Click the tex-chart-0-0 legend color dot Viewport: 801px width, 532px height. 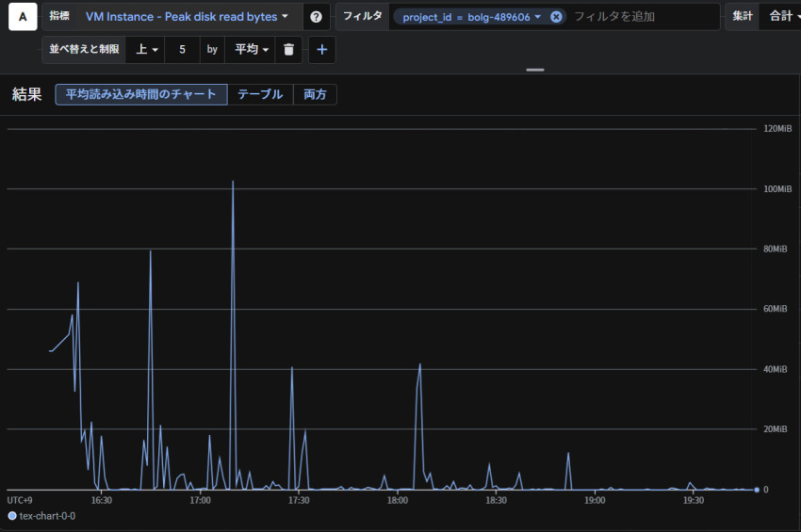[12, 516]
